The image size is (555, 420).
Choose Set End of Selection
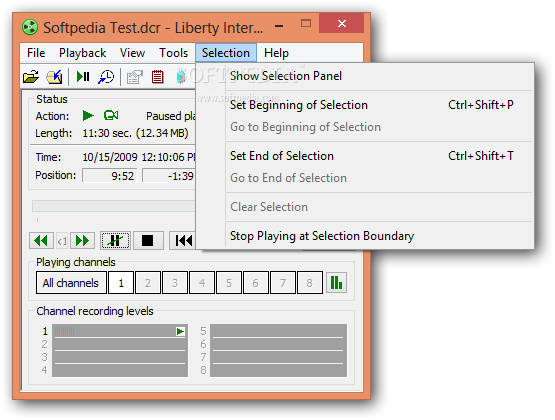coord(365,156)
